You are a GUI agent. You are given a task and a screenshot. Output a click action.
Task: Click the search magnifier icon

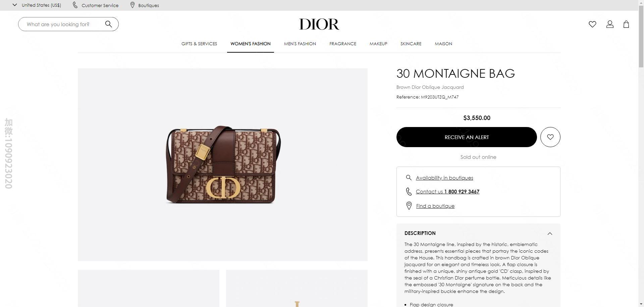click(108, 24)
